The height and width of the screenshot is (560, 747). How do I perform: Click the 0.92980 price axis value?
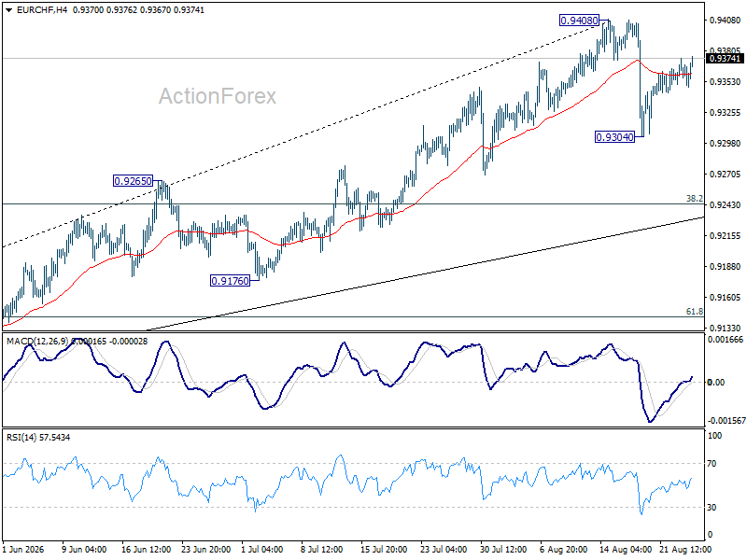(726, 144)
